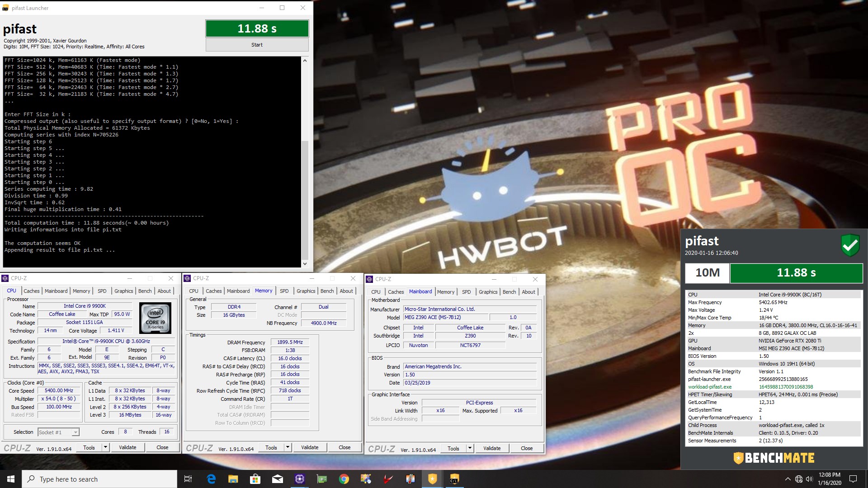
Task: Open green graphics card taskbar icon
Action: 322,479
